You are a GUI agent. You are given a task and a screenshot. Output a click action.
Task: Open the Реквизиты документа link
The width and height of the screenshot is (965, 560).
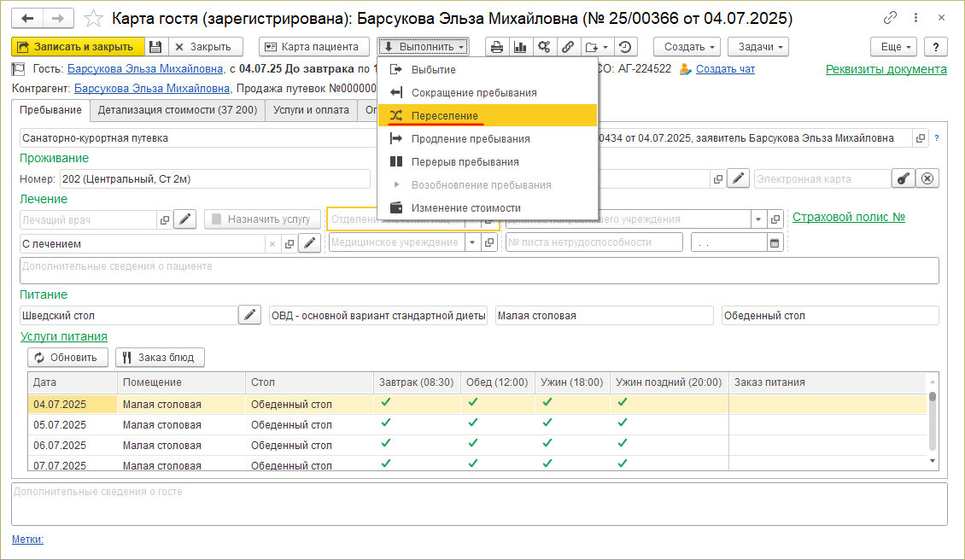tap(886, 69)
